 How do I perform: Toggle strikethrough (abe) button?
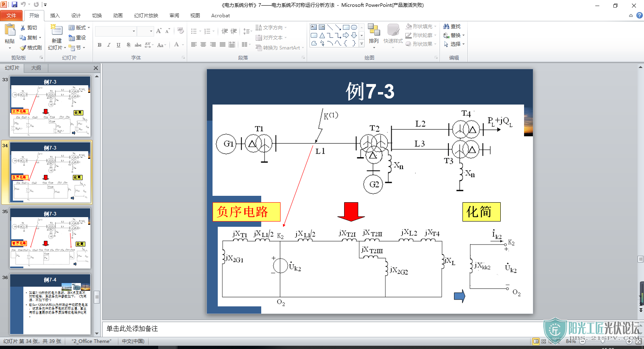tap(138, 45)
